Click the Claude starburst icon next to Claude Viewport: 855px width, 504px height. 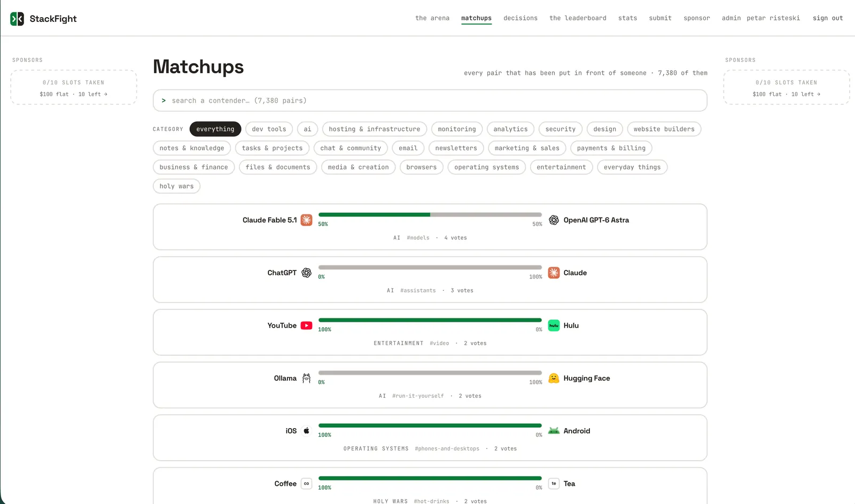pyautogui.click(x=554, y=273)
